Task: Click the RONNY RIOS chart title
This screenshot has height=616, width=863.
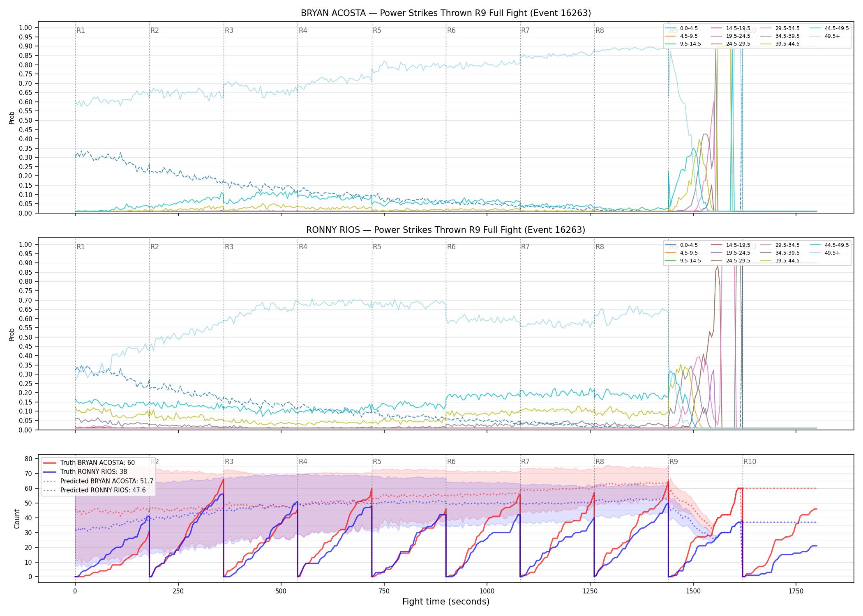Action: point(446,230)
